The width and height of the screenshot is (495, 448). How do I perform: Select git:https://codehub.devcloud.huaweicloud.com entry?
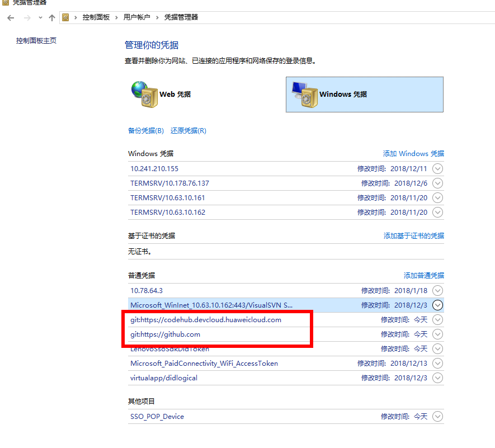pos(286,320)
